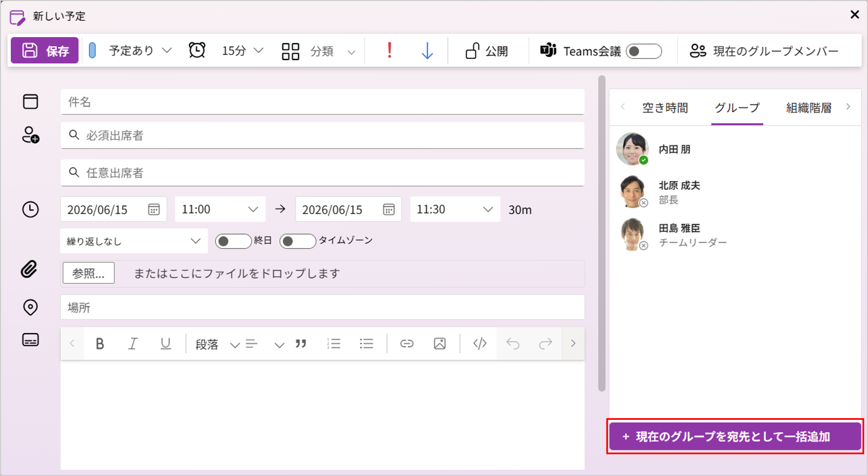Insert a bulleted list
The image size is (868, 476).
coord(366,344)
